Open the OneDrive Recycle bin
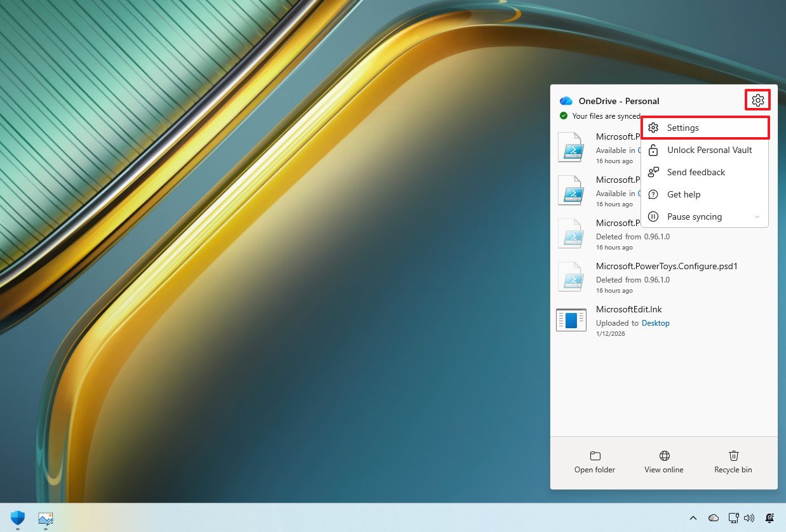 pos(733,462)
